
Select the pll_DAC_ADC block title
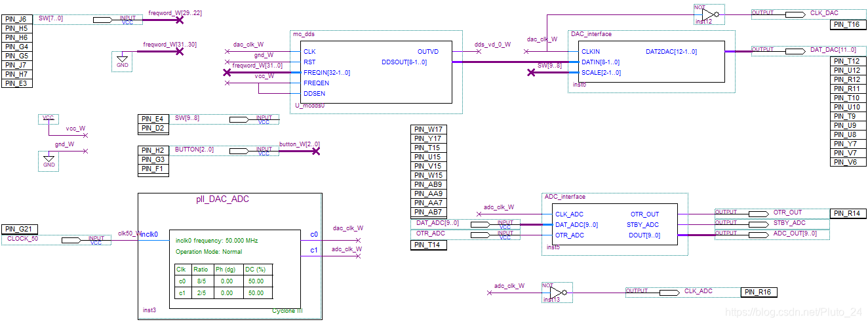pos(223,199)
